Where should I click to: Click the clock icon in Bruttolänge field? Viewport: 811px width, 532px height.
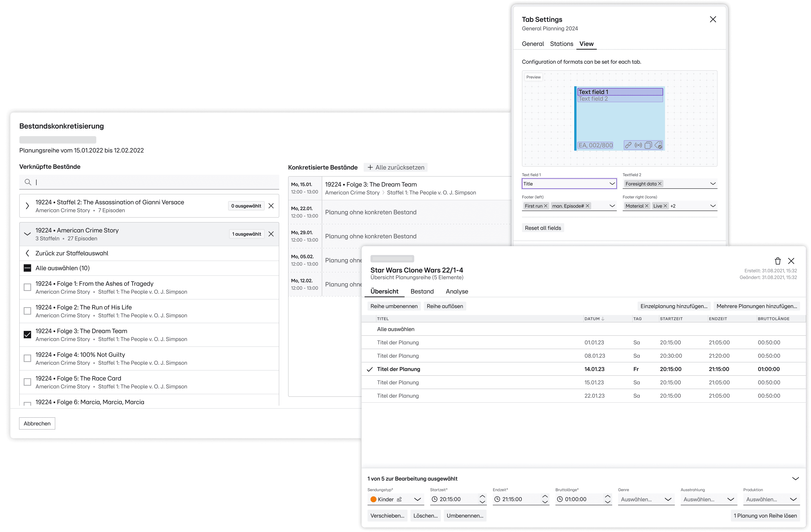coord(560,499)
